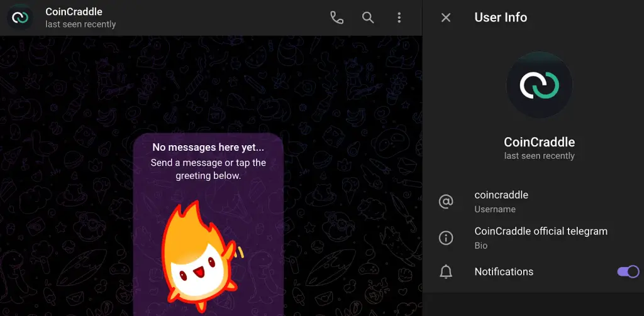
Task: Open the three-dot more options menu
Action: [399, 17]
